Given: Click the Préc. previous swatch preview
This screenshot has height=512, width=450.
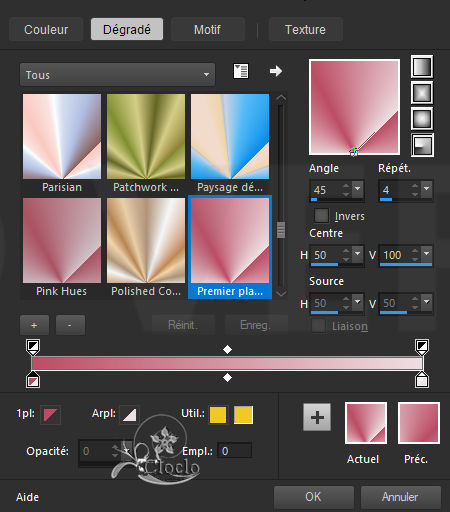Looking at the screenshot, I should point(419,423).
